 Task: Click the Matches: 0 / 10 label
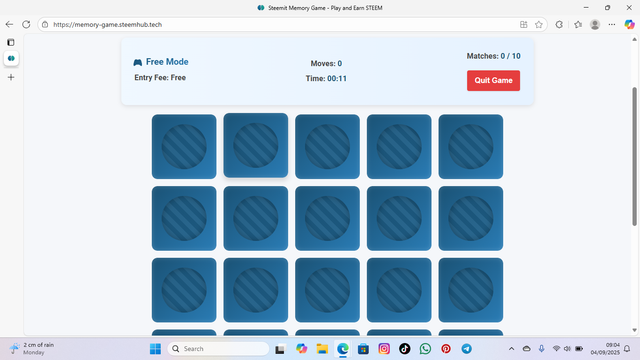pyautogui.click(x=493, y=56)
